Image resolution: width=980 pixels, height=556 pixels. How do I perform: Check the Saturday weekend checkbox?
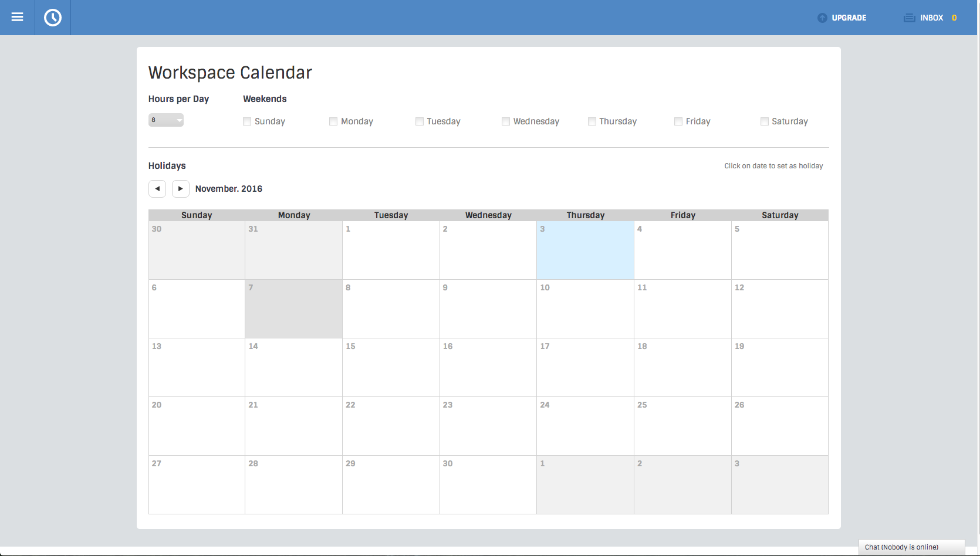764,121
